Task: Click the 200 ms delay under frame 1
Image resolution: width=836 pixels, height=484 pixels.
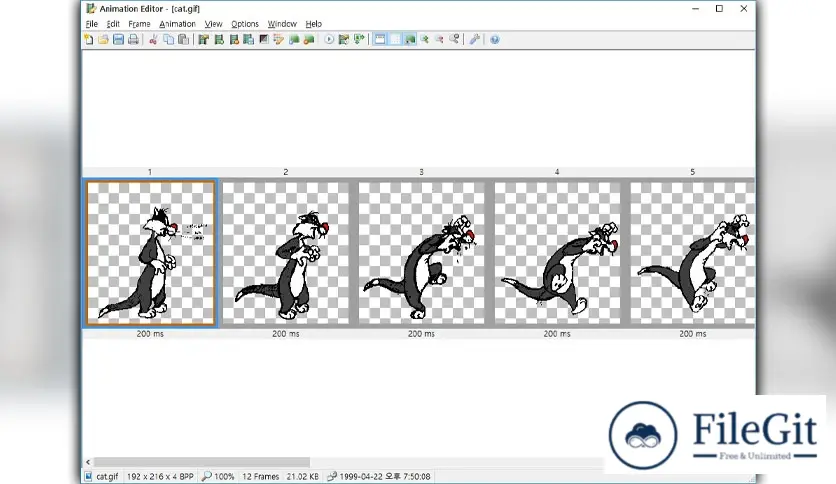Action: [150, 334]
